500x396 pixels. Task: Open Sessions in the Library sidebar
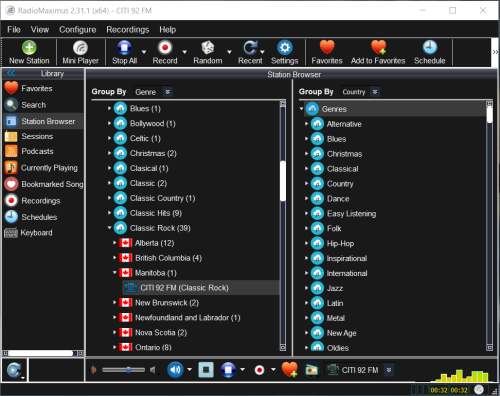pos(43,136)
